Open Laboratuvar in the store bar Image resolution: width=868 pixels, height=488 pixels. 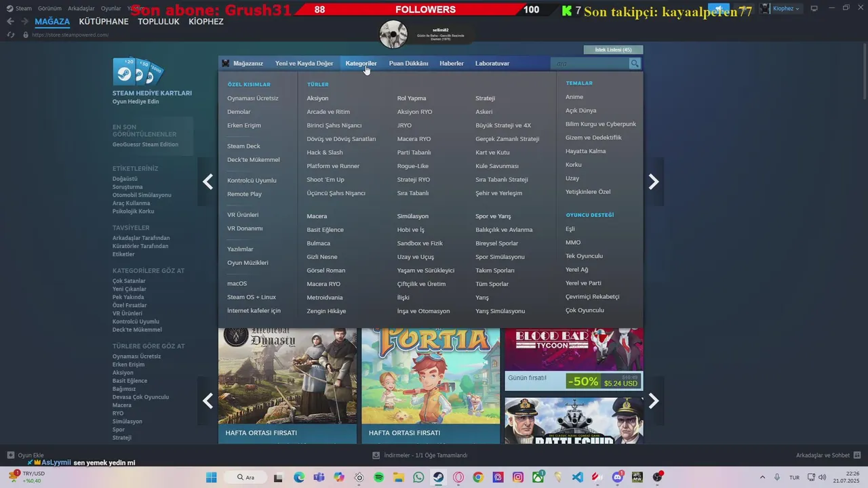[x=492, y=64]
